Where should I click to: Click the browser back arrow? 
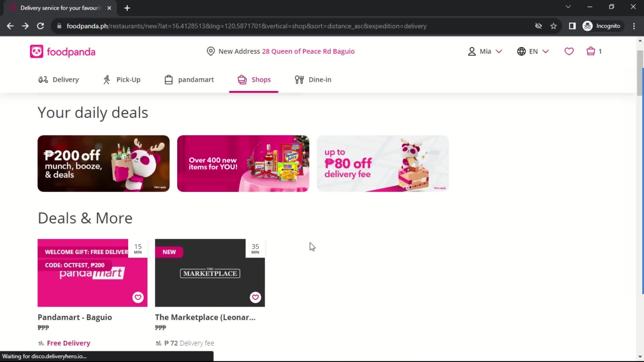tap(10, 26)
